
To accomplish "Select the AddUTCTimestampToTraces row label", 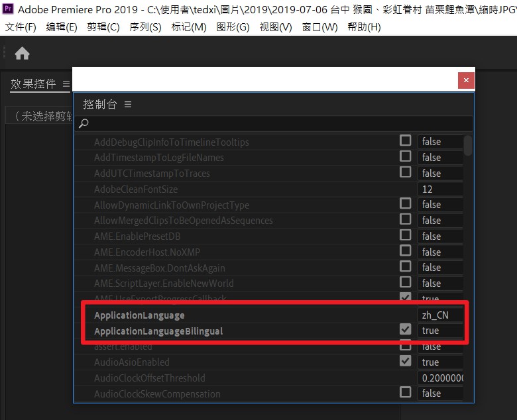I will 152,174.
